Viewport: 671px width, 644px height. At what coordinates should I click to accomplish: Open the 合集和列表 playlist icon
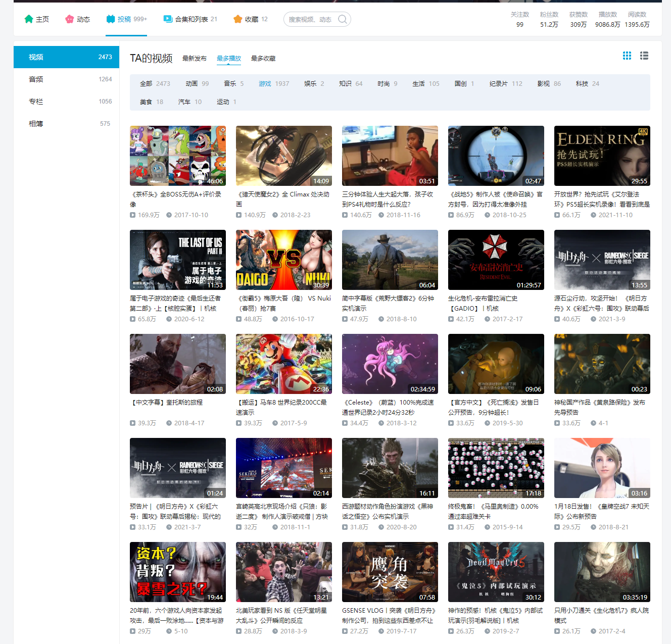click(x=168, y=19)
